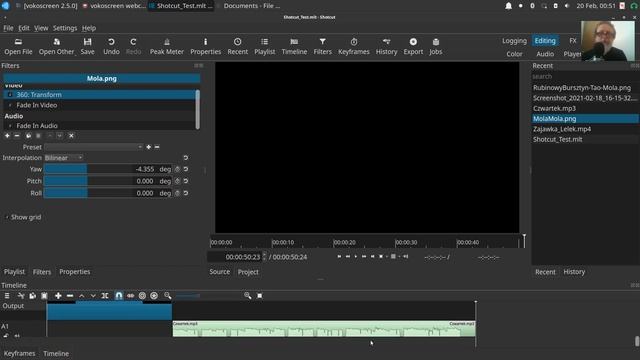The image size is (640, 360).
Task: Append clip to timeline with plus icon
Action: pyautogui.click(x=58, y=296)
